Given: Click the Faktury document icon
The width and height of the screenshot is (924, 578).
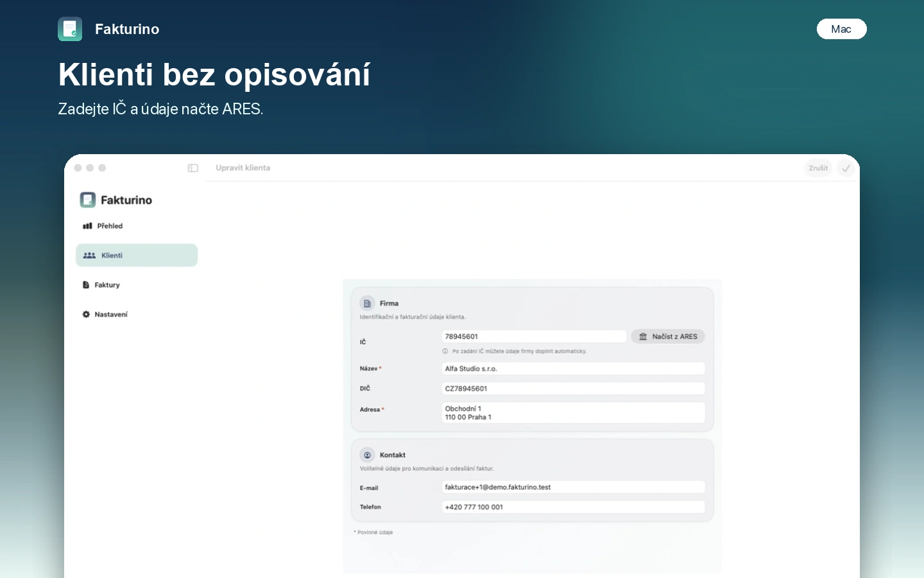Looking at the screenshot, I should pyautogui.click(x=86, y=285).
